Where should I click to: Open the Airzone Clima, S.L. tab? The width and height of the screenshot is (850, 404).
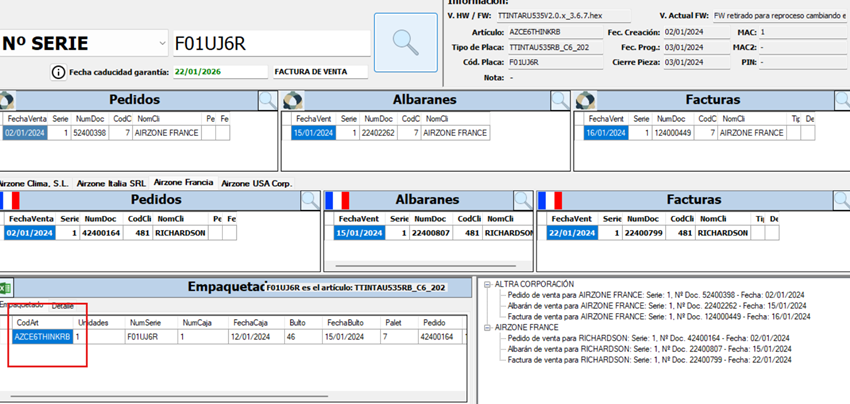click(x=33, y=184)
